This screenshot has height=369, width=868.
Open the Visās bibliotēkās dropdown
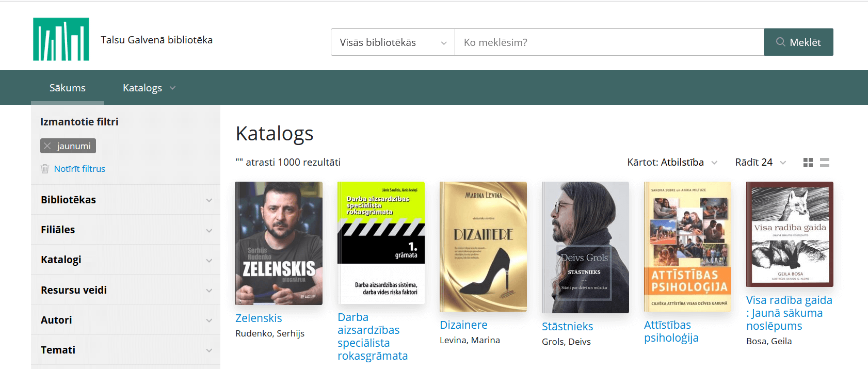[393, 42]
